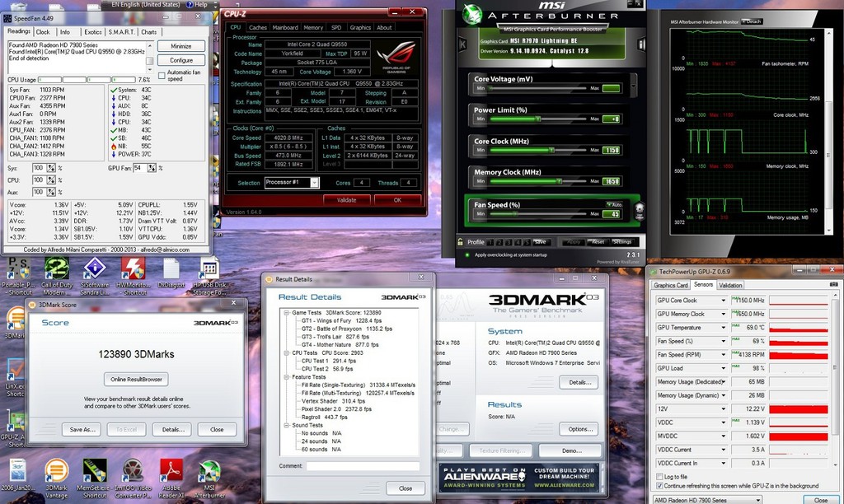Click Online ResultBrowser in the 3DMark Score window

[136, 380]
